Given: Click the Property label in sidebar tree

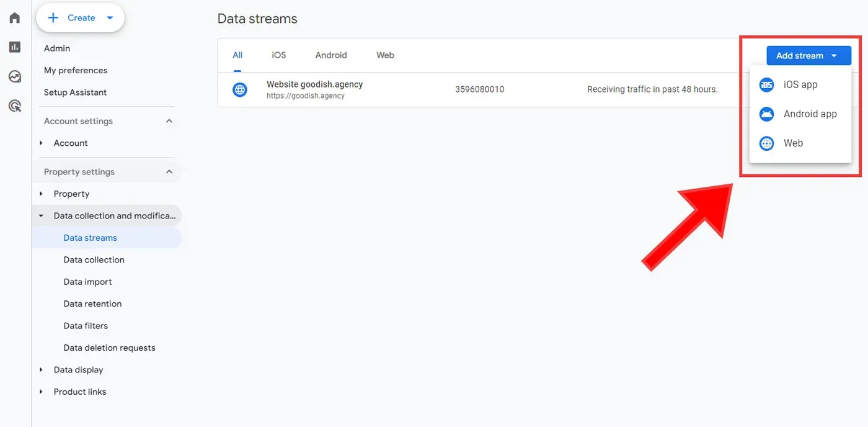Looking at the screenshot, I should tap(71, 194).
